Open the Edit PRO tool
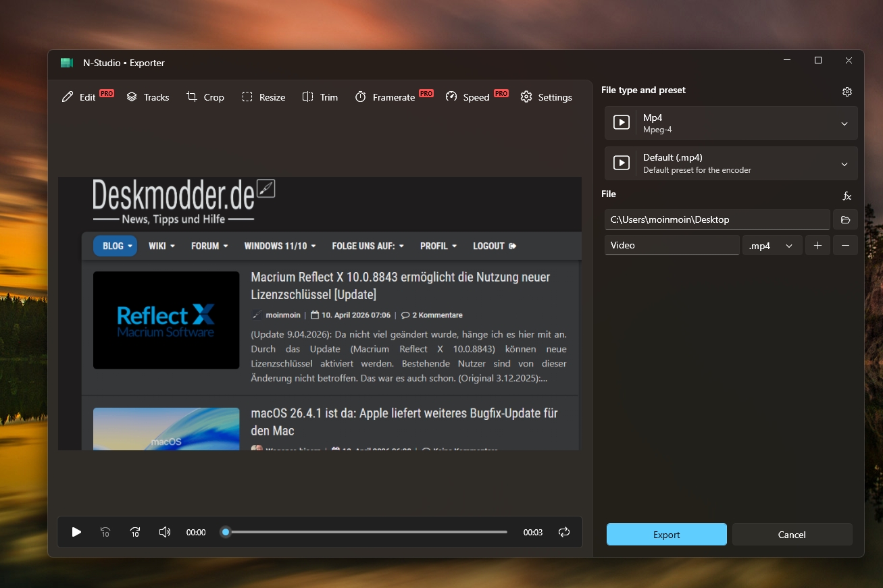Image resolution: width=883 pixels, height=588 pixels. point(79,97)
